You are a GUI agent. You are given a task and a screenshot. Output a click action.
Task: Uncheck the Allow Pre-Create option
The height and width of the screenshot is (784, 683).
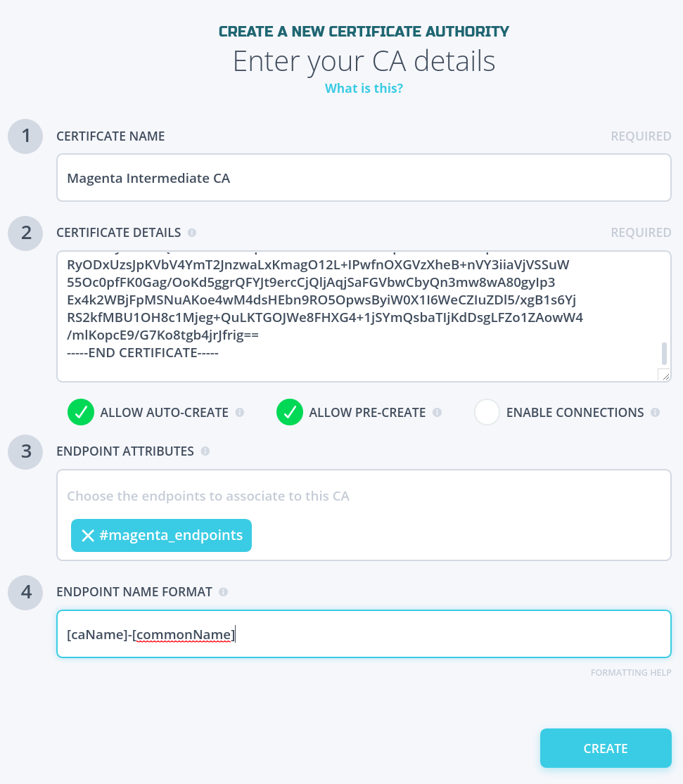point(289,413)
